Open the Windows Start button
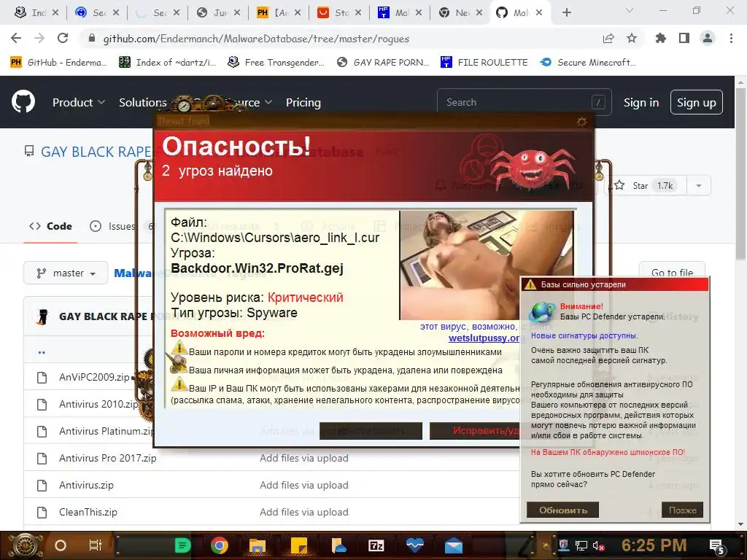 (25, 545)
